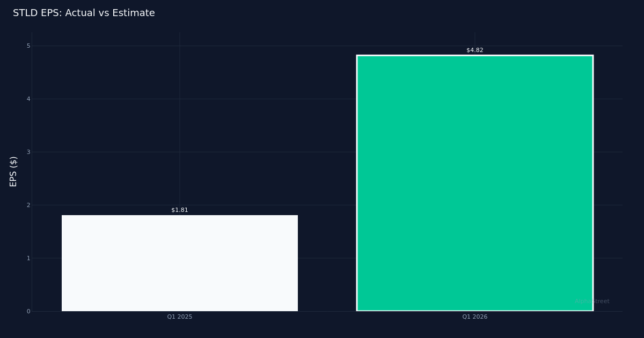Click the green Q1 2026 EPS bar
The height and width of the screenshot is (338, 644).
(x=474, y=182)
